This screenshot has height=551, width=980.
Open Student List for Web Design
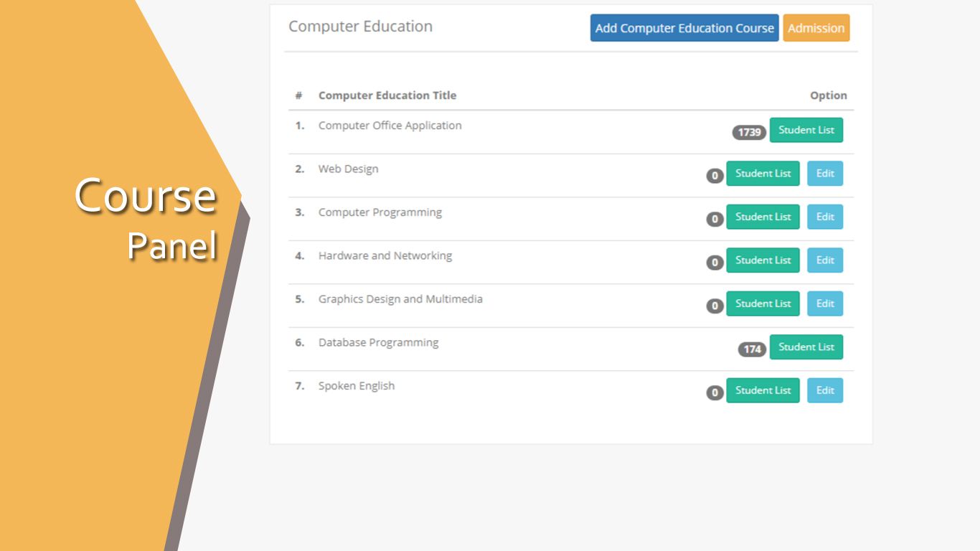click(763, 174)
